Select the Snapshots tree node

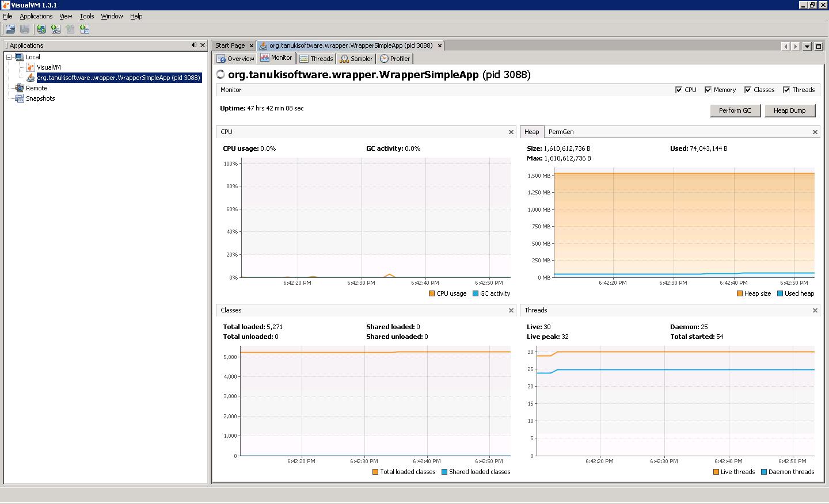(x=40, y=98)
